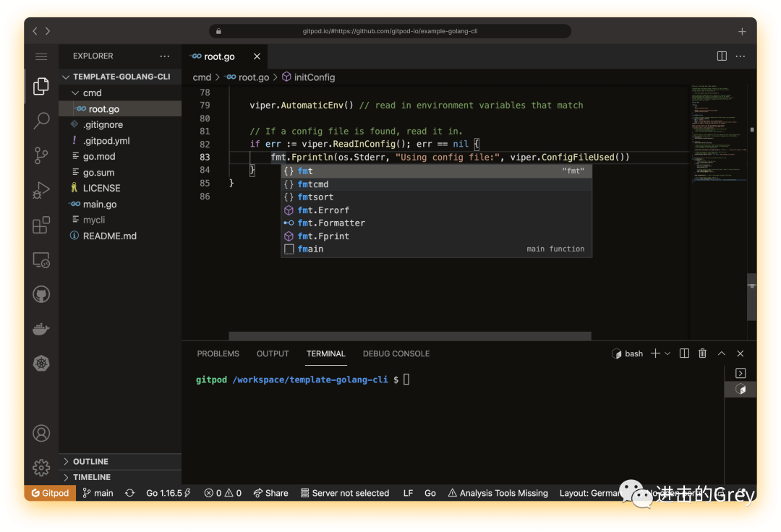Expand the OUTLINE section
The width and height of the screenshot is (781, 532).
(x=120, y=461)
